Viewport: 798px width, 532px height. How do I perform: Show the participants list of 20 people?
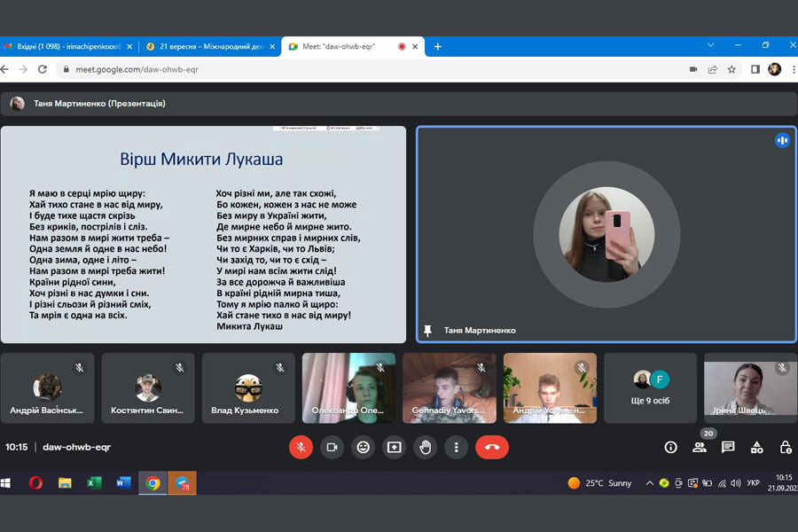pyautogui.click(x=699, y=447)
